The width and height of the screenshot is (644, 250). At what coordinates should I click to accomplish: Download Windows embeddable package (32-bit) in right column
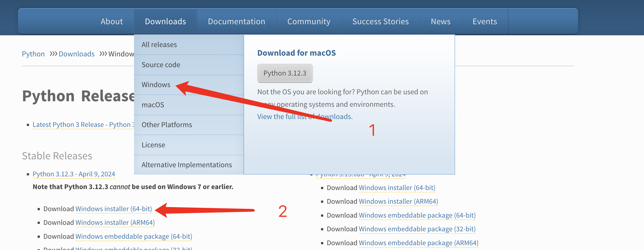(x=417, y=229)
